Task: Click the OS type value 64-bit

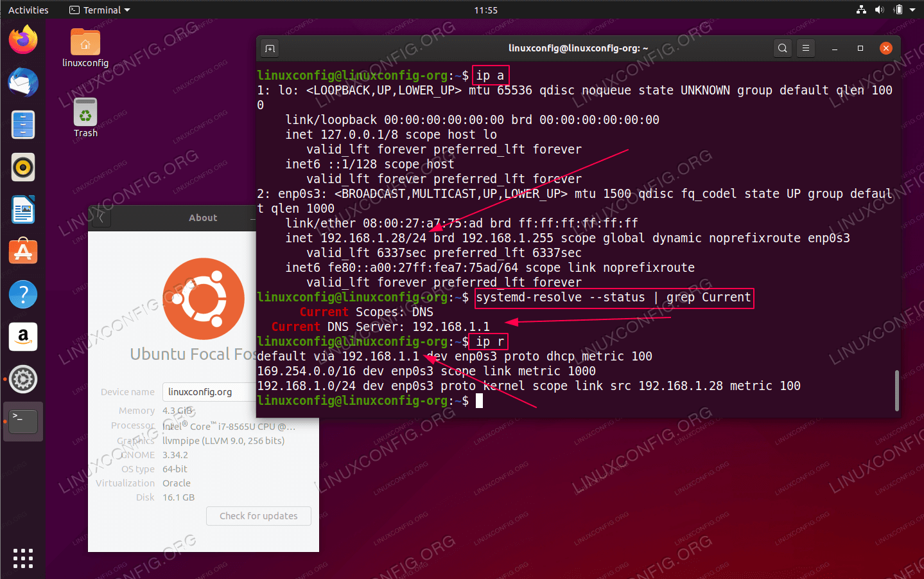Action: click(175, 469)
